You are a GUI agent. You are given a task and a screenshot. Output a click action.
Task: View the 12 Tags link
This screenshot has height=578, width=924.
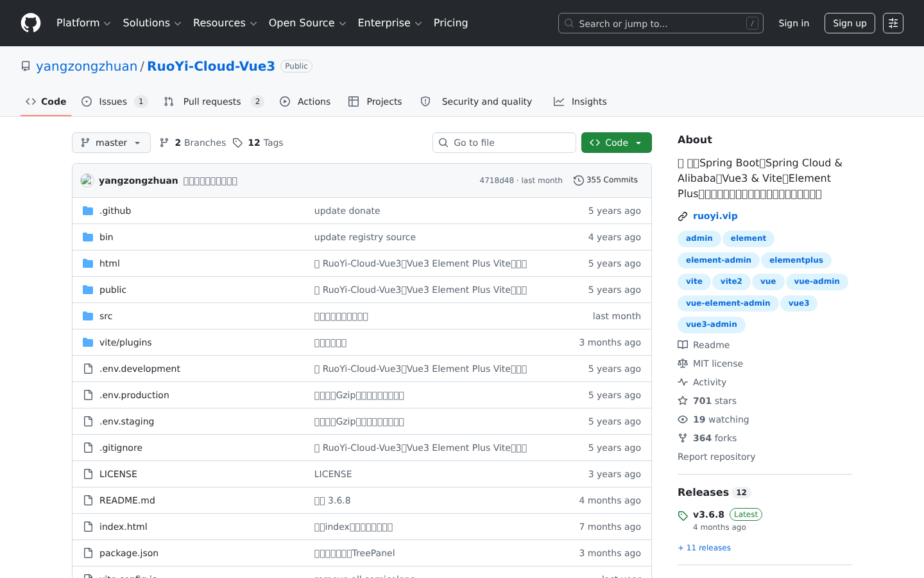pos(258,143)
